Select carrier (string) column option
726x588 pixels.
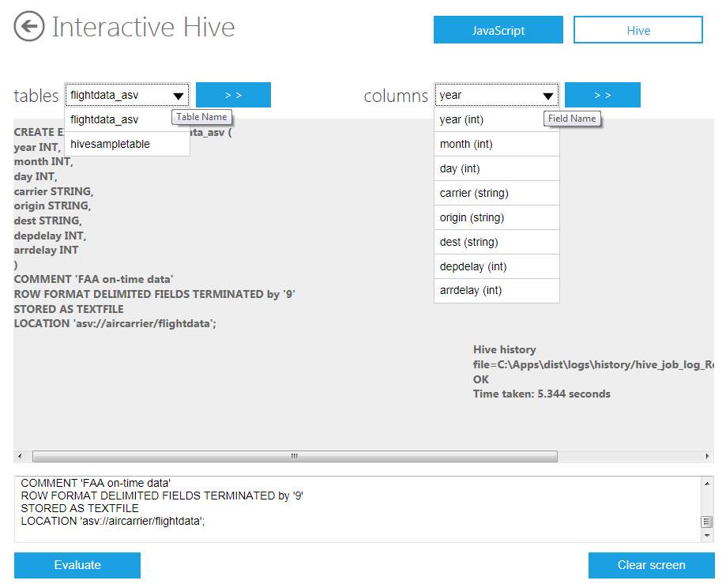(x=496, y=193)
